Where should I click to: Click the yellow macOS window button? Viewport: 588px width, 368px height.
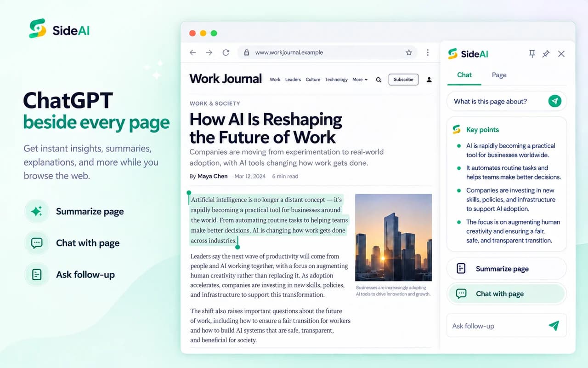click(203, 33)
